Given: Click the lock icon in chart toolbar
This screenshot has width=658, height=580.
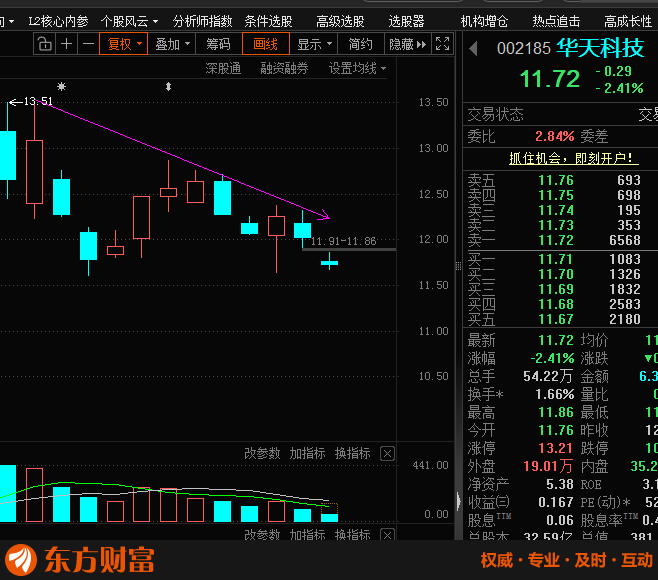Looking at the screenshot, I should tap(44, 44).
